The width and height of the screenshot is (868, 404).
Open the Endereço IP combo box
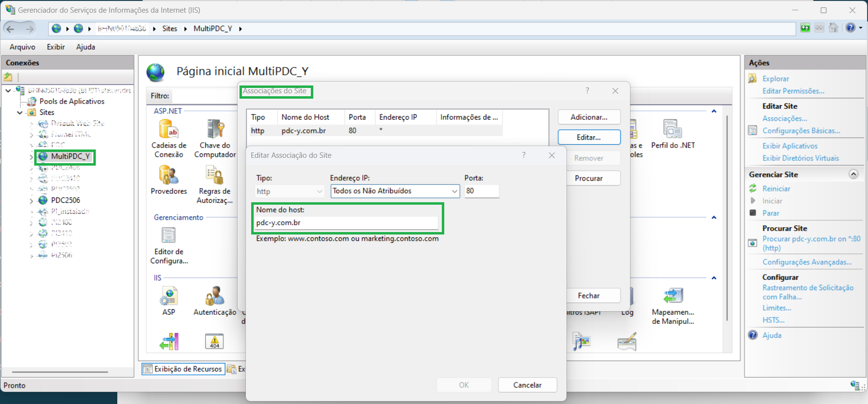coord(395,191)
